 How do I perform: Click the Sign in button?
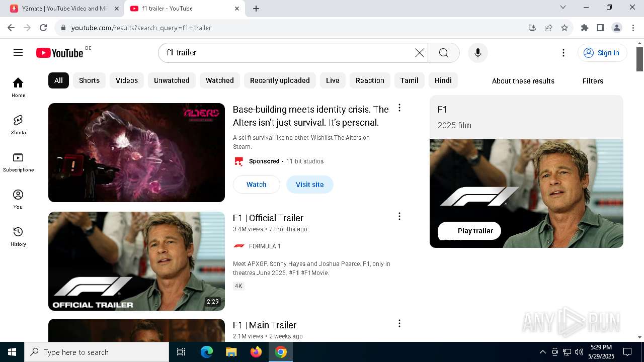click(x=602, y=53)
